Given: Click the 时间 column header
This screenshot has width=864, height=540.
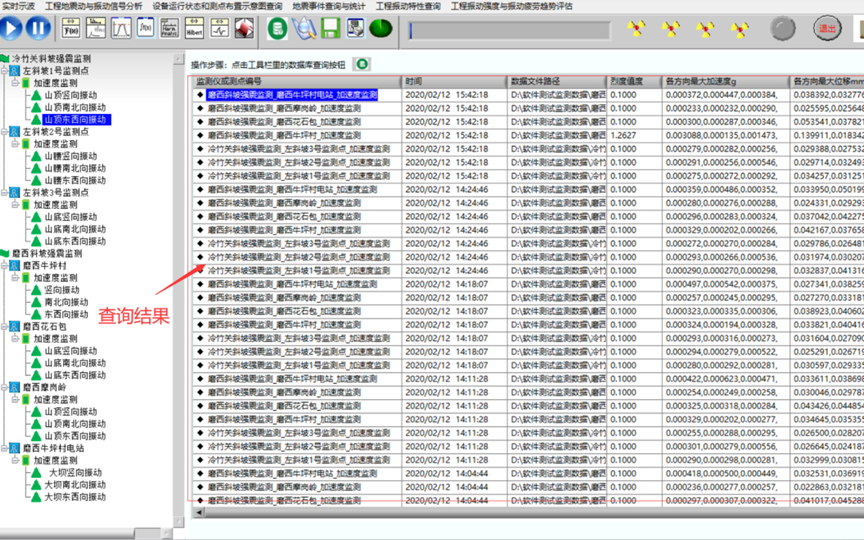Looking at the screenshot, I should click(415, 81).
